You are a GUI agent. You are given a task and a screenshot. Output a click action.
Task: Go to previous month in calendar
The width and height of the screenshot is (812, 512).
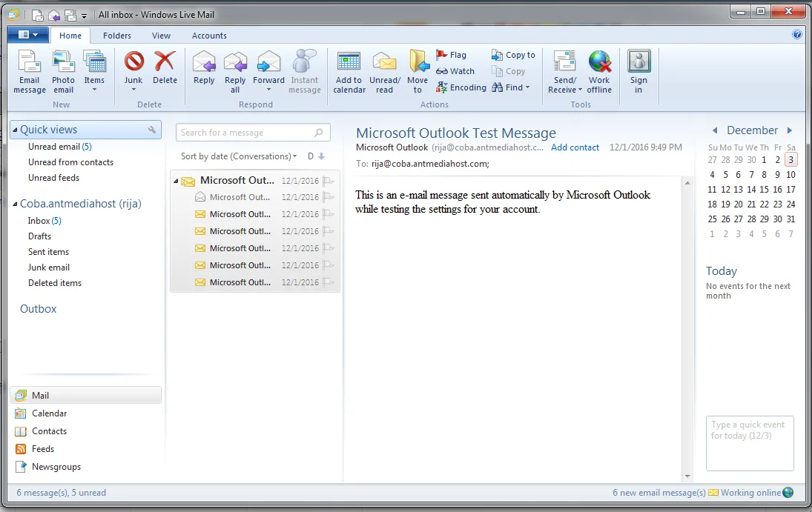point(715,130)
